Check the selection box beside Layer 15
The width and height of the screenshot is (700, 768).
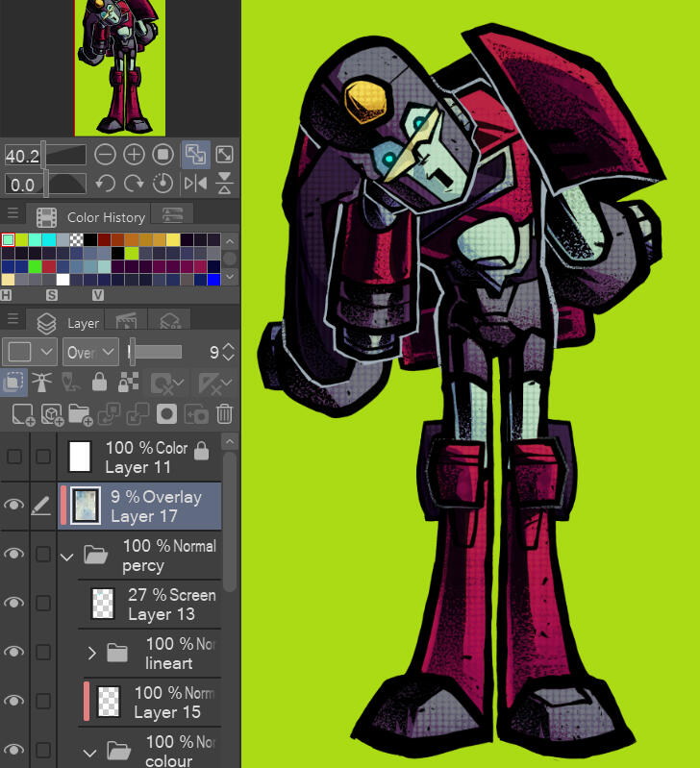point(43,701)
